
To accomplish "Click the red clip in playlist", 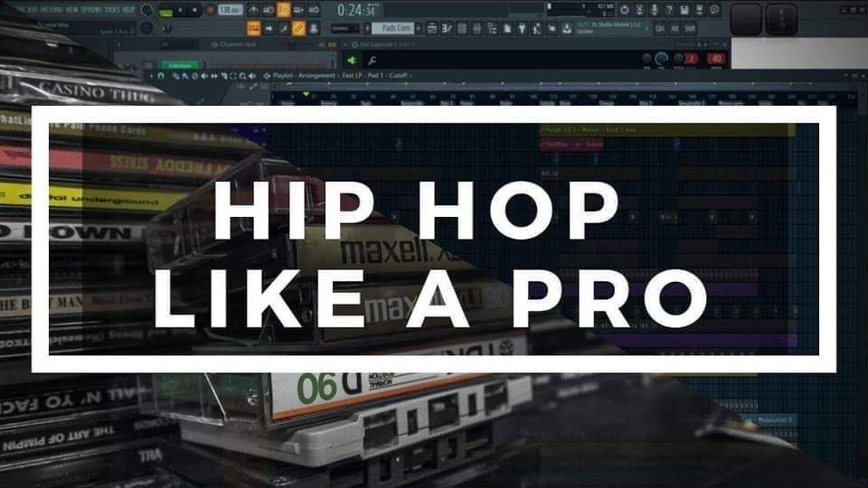I will (571, 145).
